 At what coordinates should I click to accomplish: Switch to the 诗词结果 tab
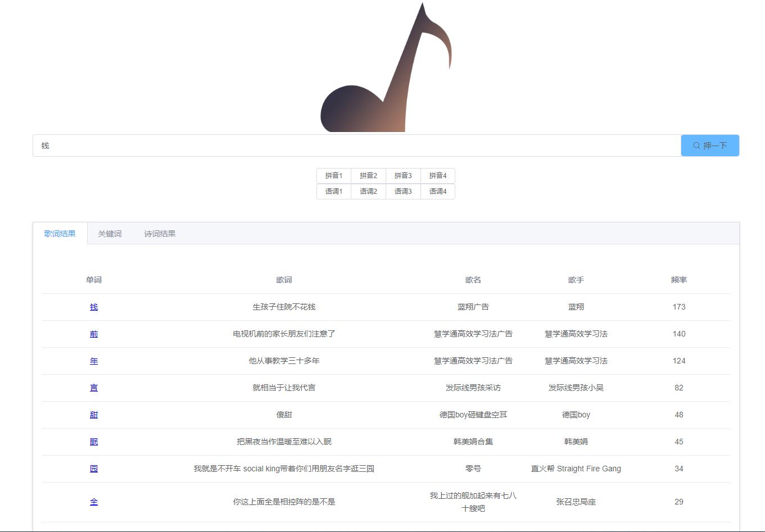(x=159, y=233)
